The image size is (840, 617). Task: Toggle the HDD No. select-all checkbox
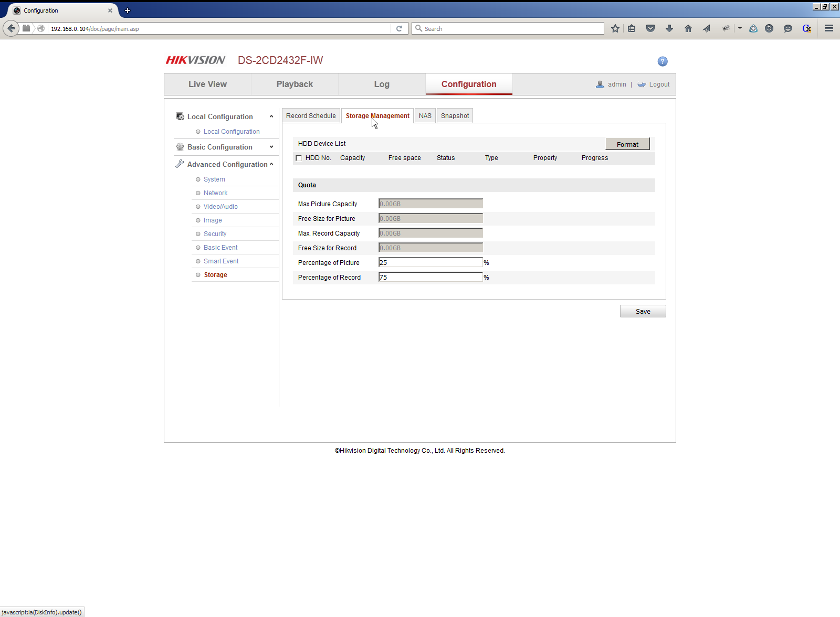coord(299,158)
